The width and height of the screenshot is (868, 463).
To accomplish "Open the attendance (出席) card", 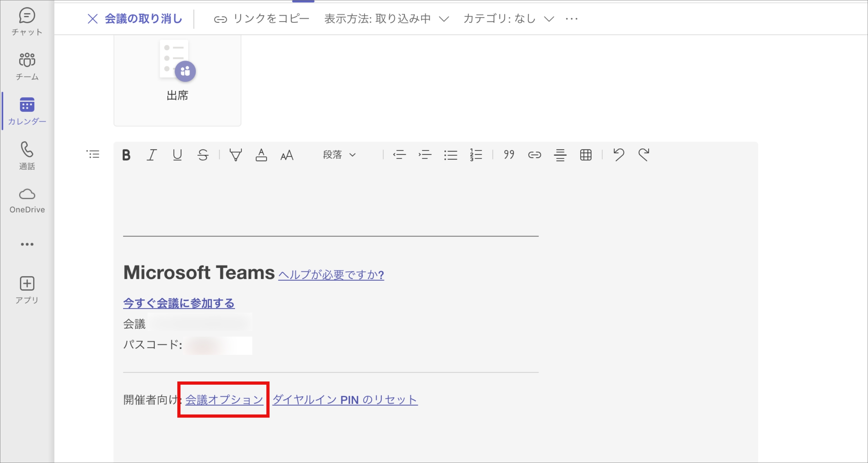I will pos(178,80).
